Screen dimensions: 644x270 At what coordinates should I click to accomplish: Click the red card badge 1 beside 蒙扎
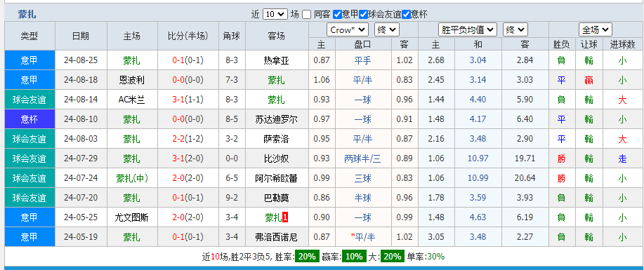pos(285,218)
